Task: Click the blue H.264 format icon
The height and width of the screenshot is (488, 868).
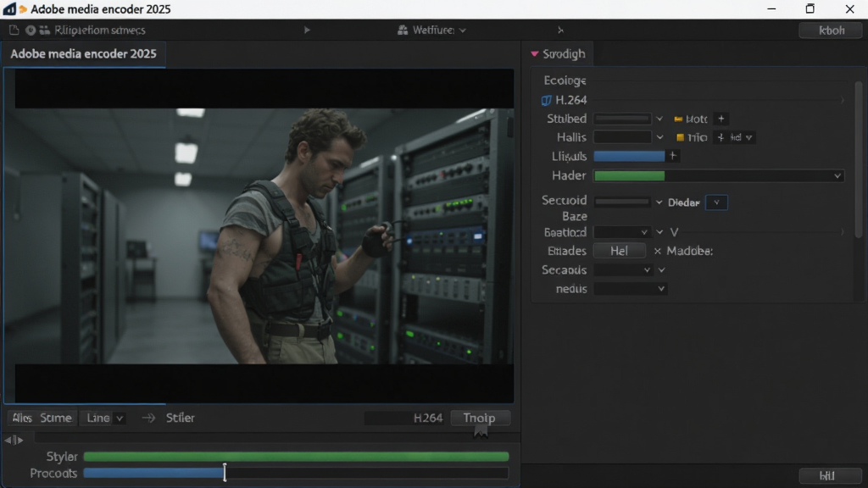Action: [546, 100]
